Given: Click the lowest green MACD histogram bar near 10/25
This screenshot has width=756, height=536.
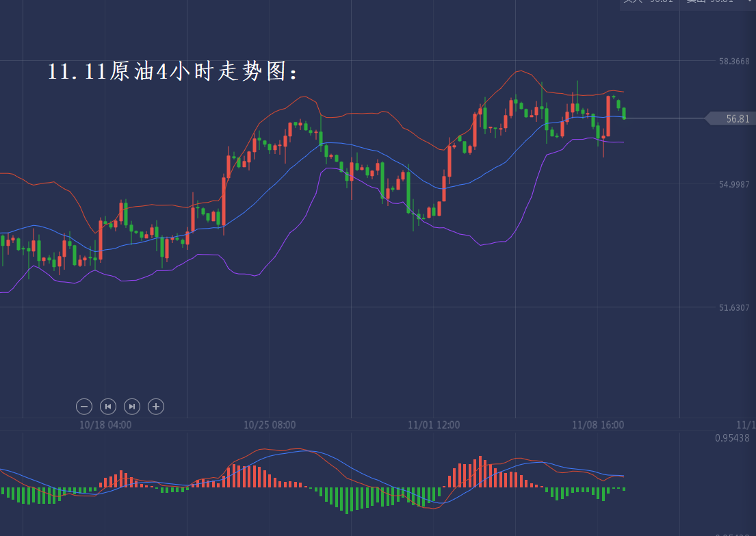Looking at the screenshot, I should (x=346, y=500).
